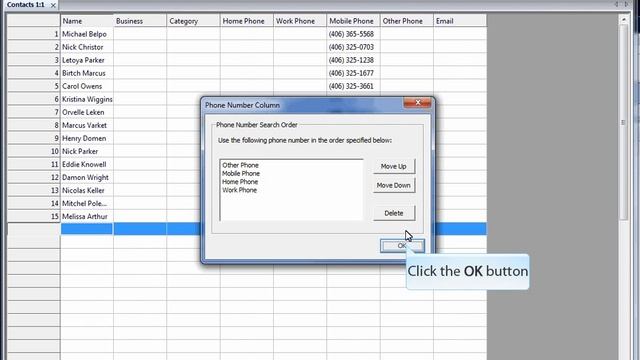Select the Melissa Arthur name cell

87,216
